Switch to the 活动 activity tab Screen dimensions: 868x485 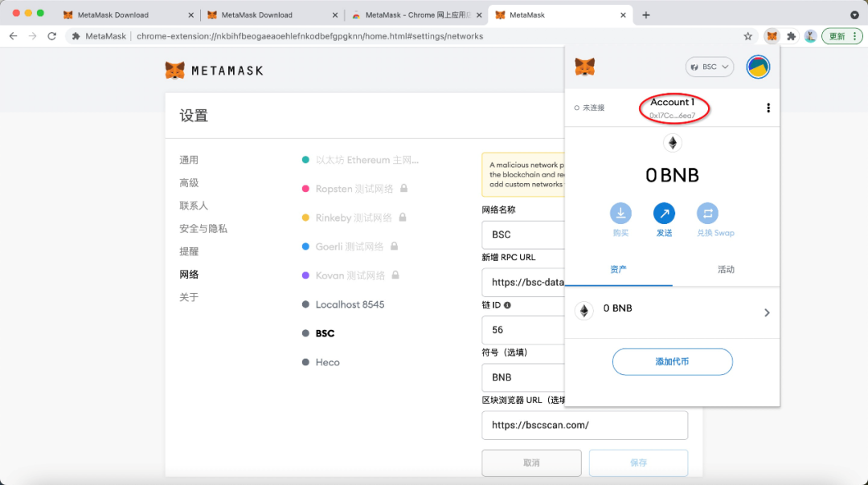(726, 269)
